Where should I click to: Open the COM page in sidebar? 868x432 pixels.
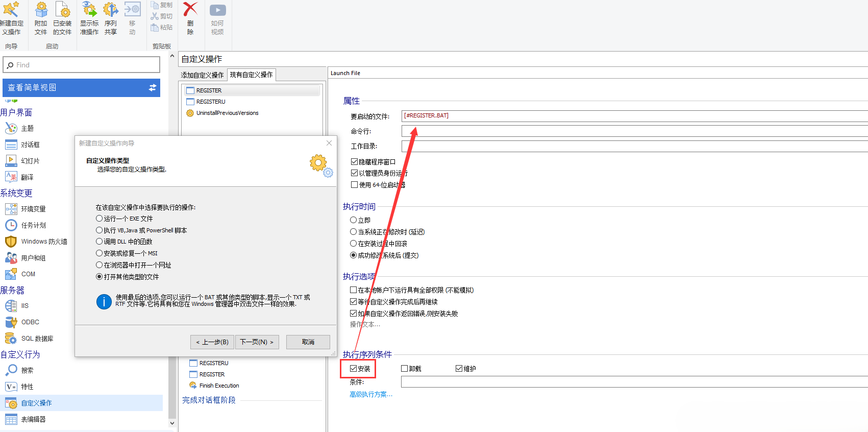click(x=20, y=274)
